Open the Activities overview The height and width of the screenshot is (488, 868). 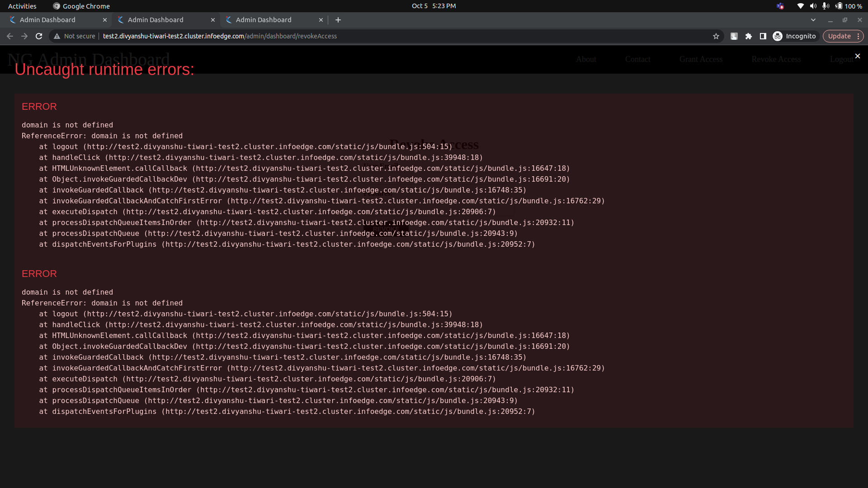point(22,6)
